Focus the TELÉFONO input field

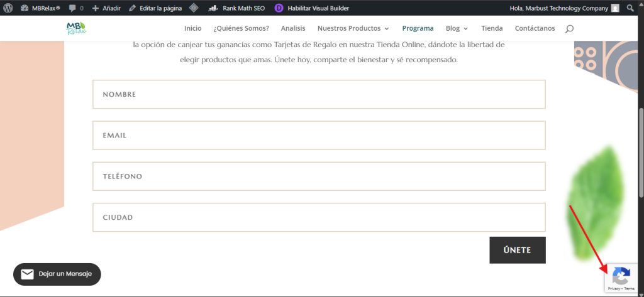point(319,176)
